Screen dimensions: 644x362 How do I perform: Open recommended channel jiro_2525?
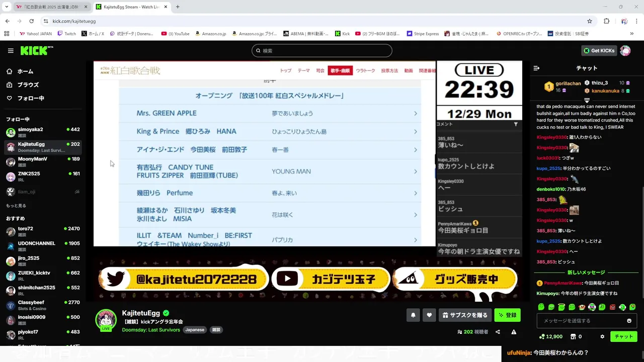(x=43, y=261)
